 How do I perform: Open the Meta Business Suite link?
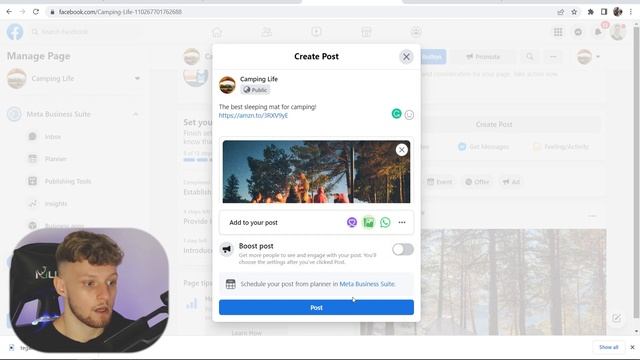point(367,284)
